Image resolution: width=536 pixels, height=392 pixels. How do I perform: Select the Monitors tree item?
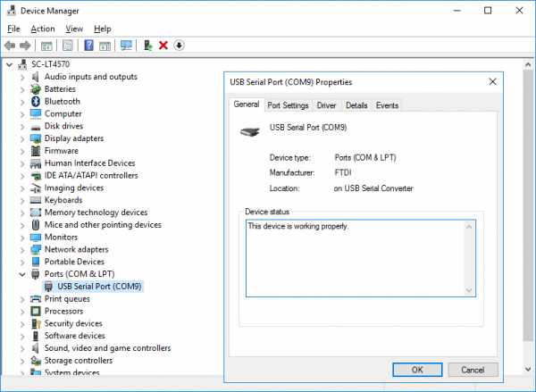[61, 237]
